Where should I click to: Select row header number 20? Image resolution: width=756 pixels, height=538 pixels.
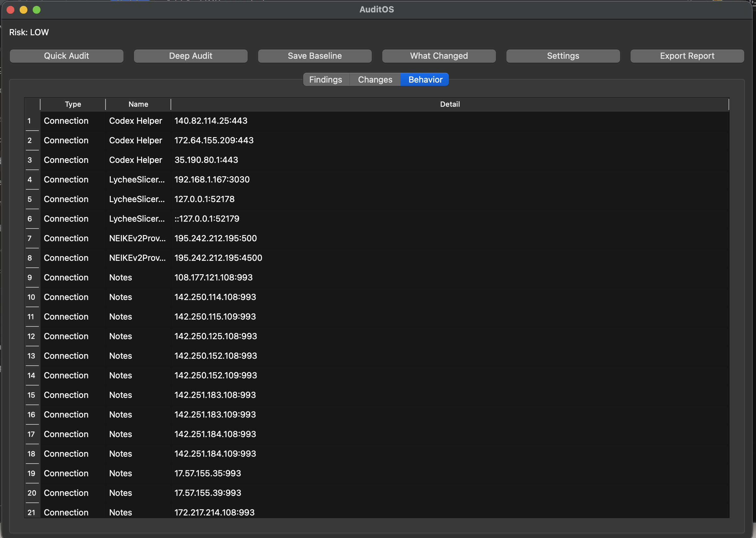tap(32, 493)
